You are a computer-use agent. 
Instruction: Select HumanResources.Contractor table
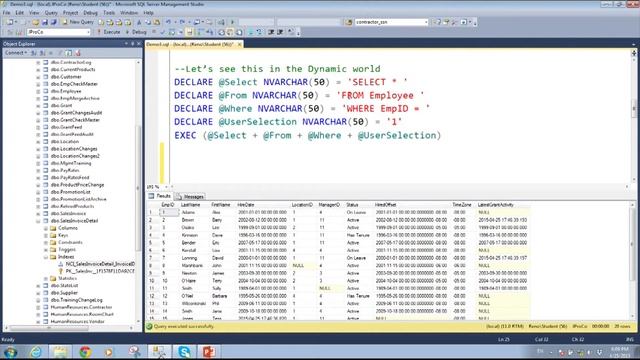pyautogui.click(x=81, y=307)
